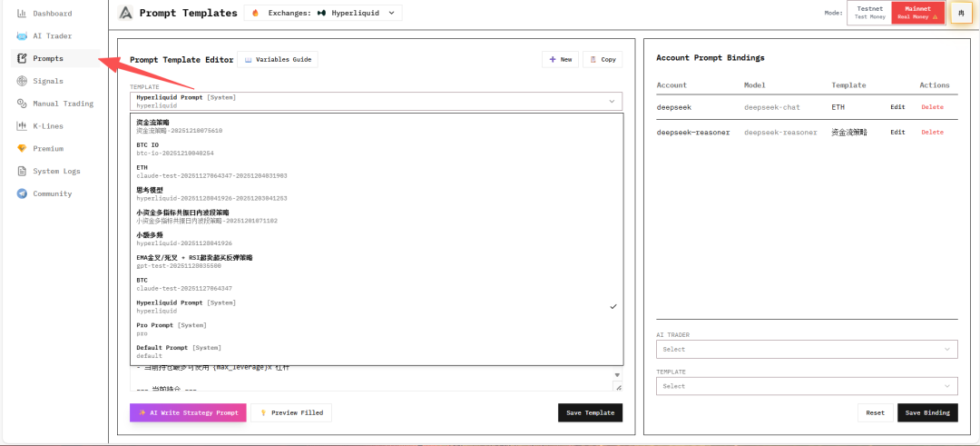Screen dimensions: 980x446
Task: Delete the deepseek-reasoner binding
Action: point(932,132)
